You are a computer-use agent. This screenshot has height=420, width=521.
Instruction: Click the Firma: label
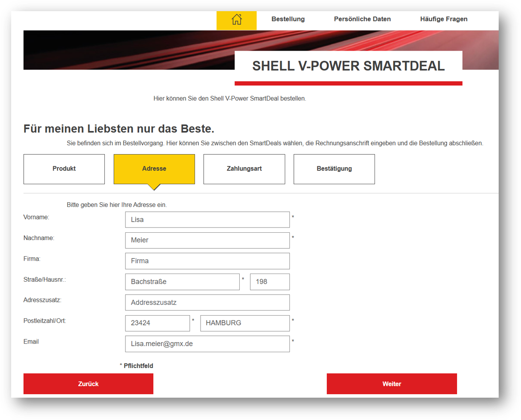[x=32, y=259]
